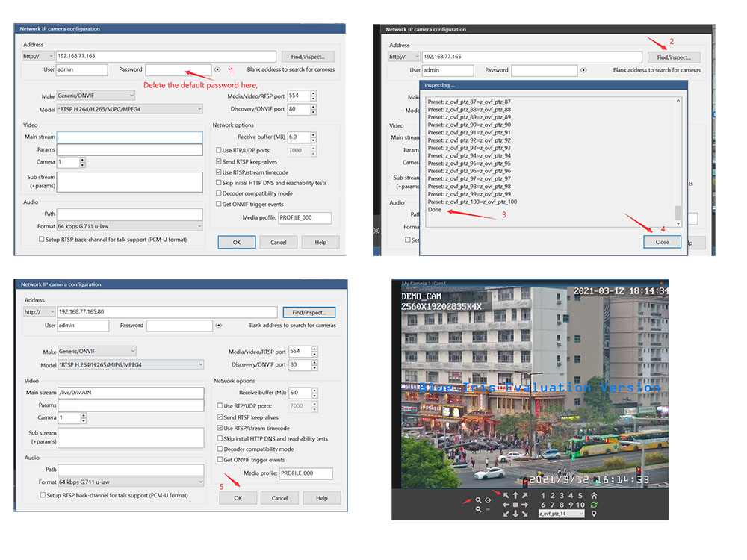Pan camera left with the left arrow
The width and height of the screenshot is (747, 560).
tap(506, 505)
